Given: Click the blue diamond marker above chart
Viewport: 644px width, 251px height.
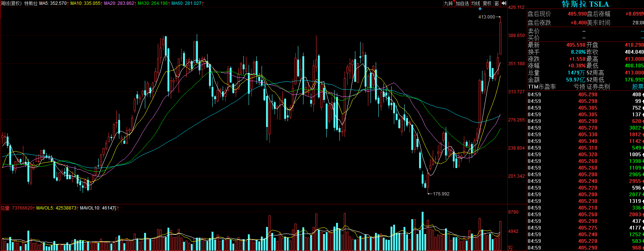Looking at the screenshot, I should [x=480, y=9].
